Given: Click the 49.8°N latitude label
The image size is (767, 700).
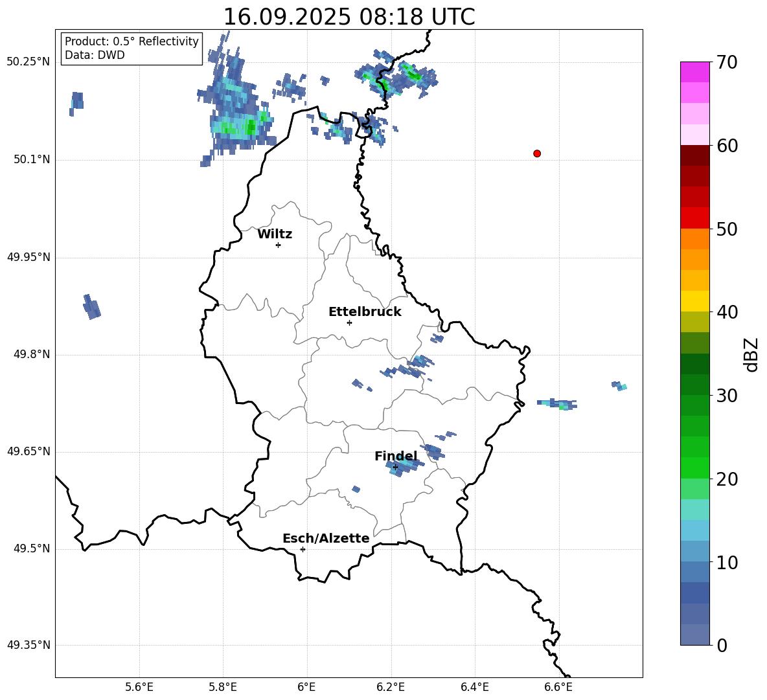Looking at the screenshot, I should pyautogui.click(x=32, y=354).
